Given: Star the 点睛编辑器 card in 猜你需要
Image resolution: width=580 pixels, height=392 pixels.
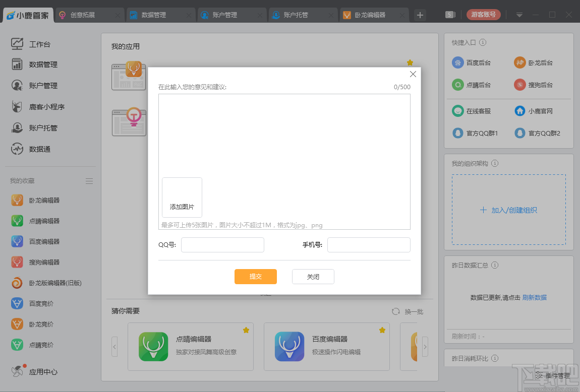Looking at the screenshot, I should tap(246, 330).
